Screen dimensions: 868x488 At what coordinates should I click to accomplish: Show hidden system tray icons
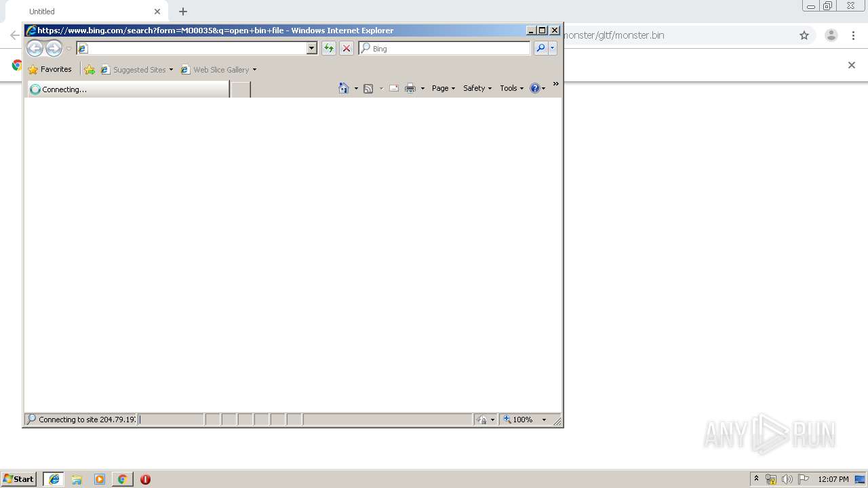click(756, 479)
